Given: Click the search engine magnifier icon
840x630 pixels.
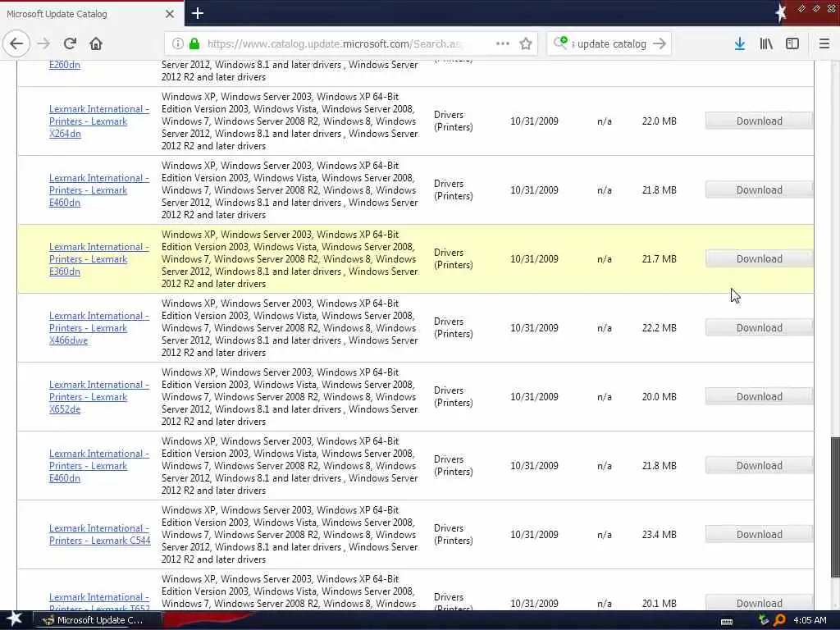Looking at the screenshot, I should coord(560,43).
